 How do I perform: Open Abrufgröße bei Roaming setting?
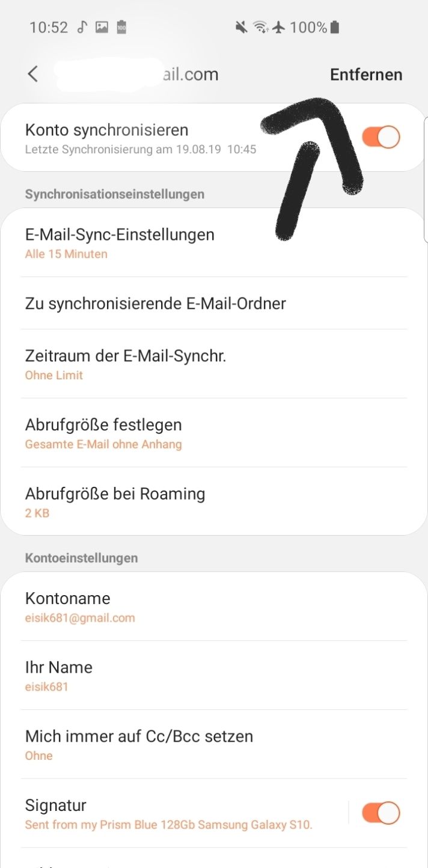[214, 501]
